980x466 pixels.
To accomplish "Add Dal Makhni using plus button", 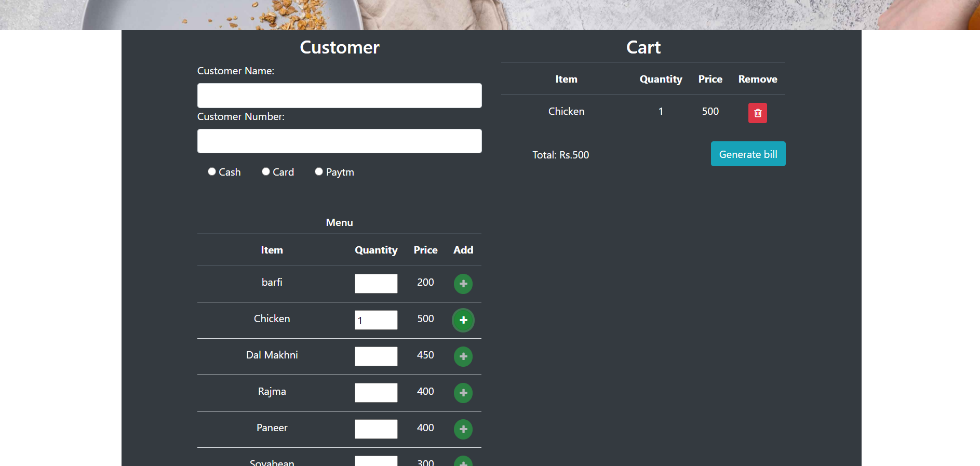I will 463,356.
